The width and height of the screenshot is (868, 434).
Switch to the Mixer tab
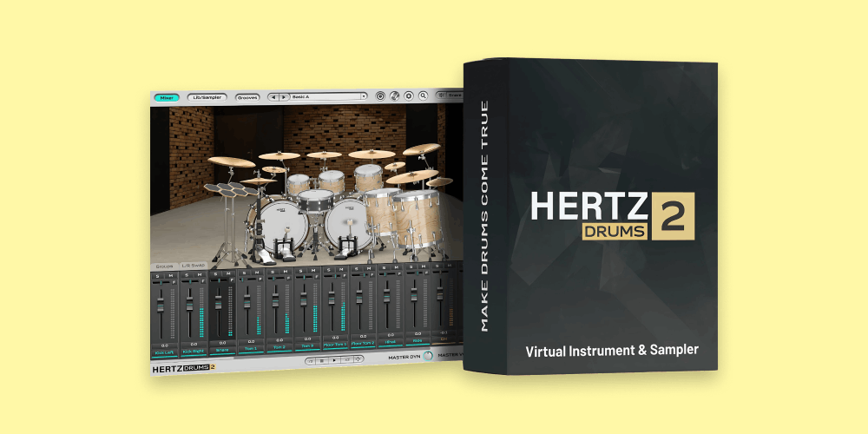point(167,97)
